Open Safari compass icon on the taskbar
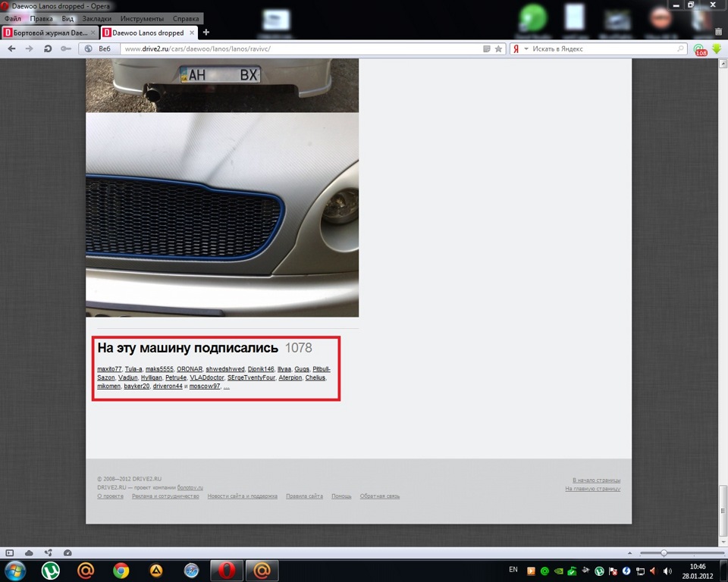 click(191, 571)
